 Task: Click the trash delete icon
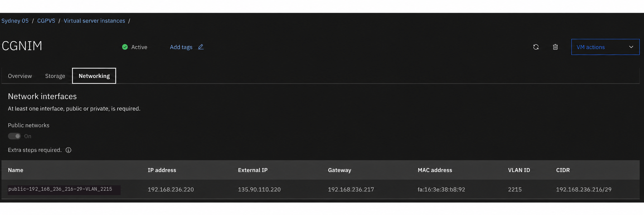[x=555, y=47]
